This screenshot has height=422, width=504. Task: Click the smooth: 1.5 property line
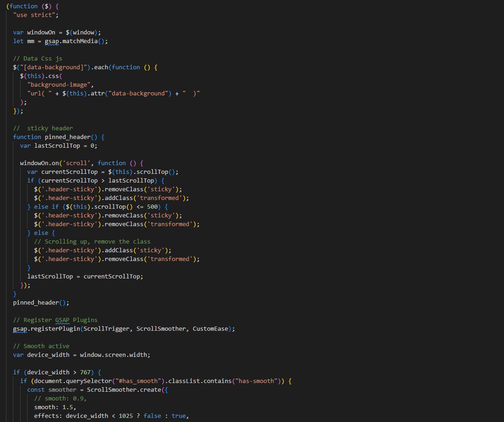(x=55, y=407)
